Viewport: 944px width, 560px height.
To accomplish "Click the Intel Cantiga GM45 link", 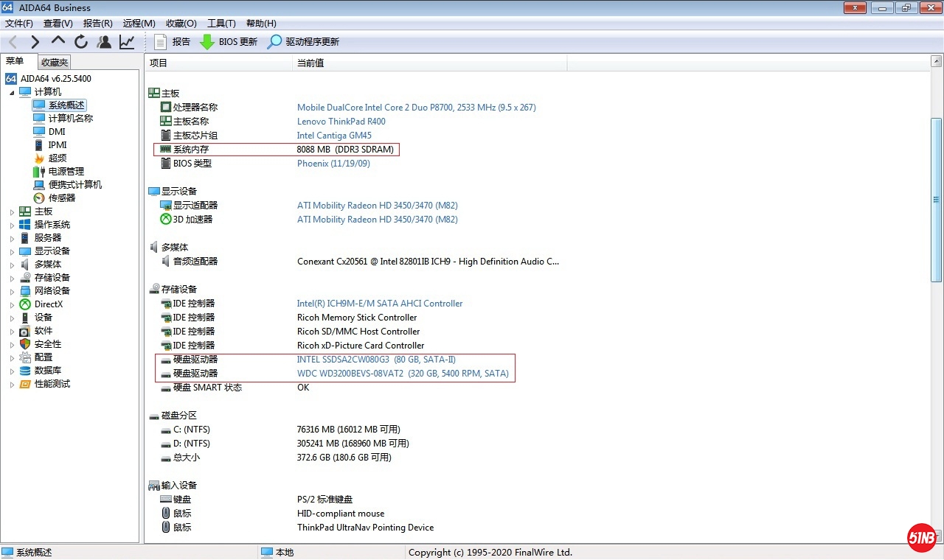I will 334,136.
